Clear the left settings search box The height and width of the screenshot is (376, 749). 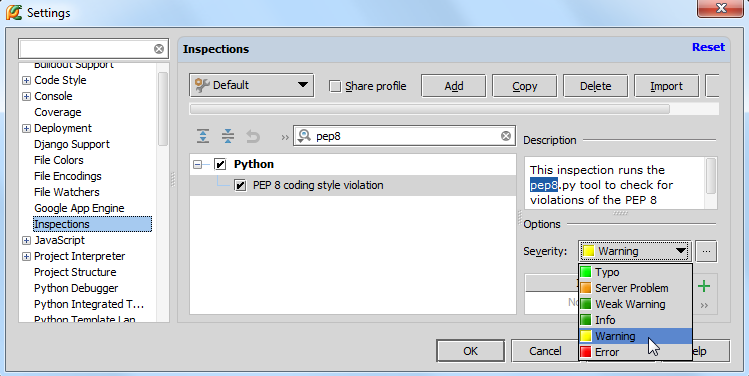pos(159,49)
